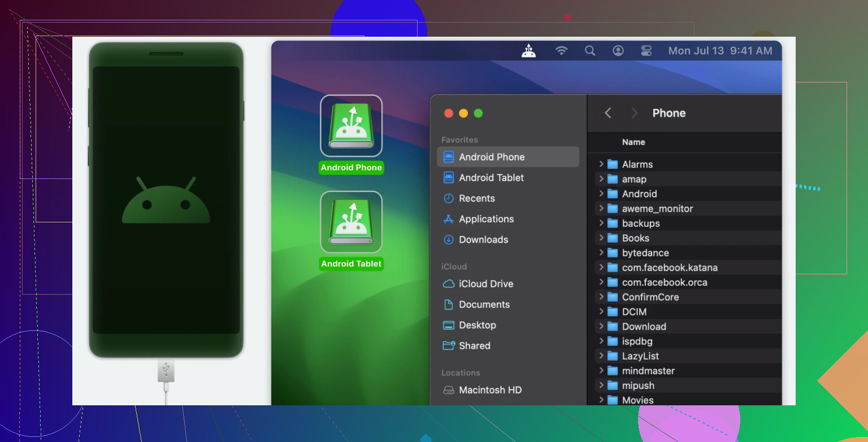Expand the Alarms folder chevron
Image resolution: width=868 pixels, height=442 pixels.
(x=601, y=164)
